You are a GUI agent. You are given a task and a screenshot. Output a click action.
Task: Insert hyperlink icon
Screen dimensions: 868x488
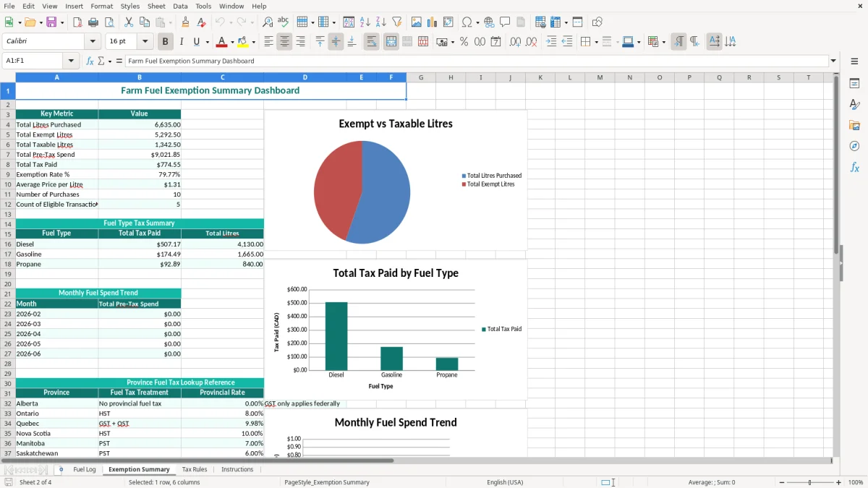tap(489, 22)
